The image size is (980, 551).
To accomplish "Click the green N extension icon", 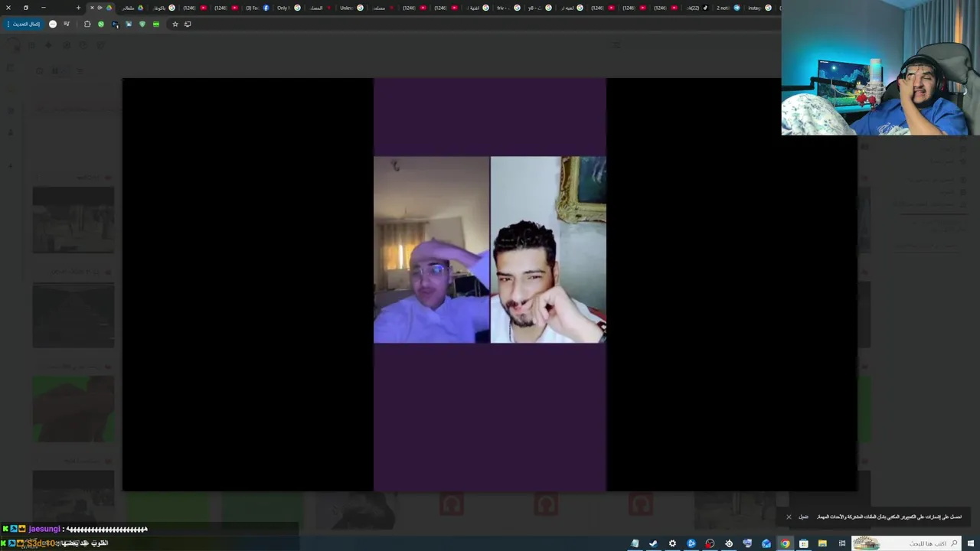I will click(101, 24).
